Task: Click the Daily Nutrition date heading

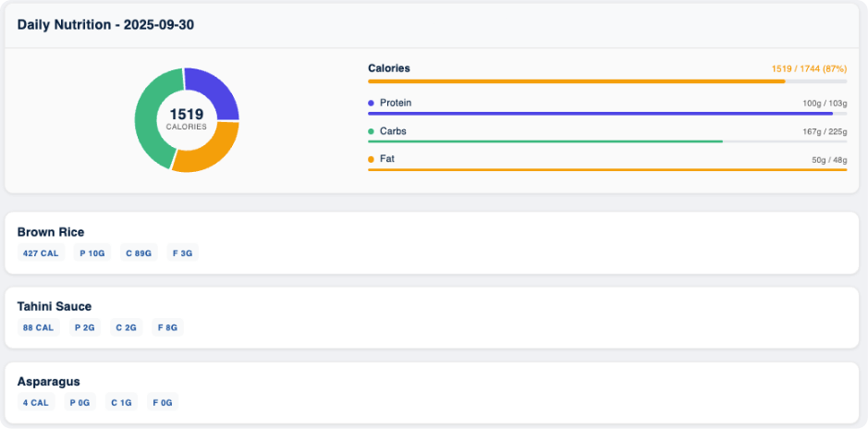Action: (105, 25)
